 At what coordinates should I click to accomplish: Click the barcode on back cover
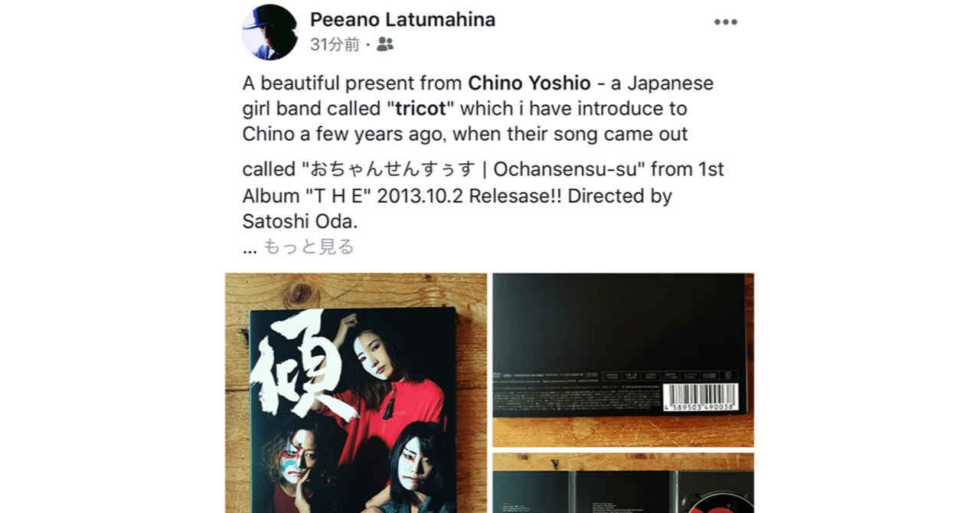pos(700,397)
